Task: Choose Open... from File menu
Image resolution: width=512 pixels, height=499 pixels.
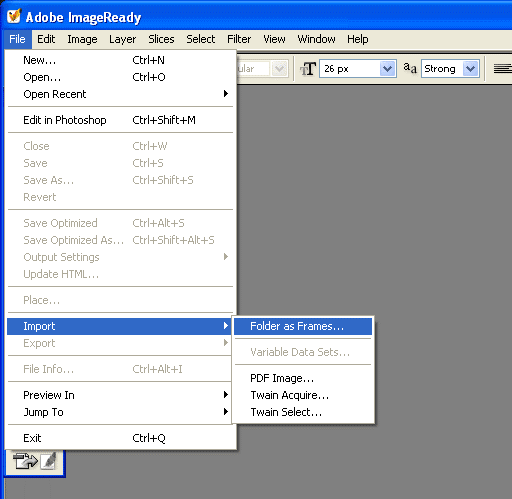Action: (x=120, y=77)
